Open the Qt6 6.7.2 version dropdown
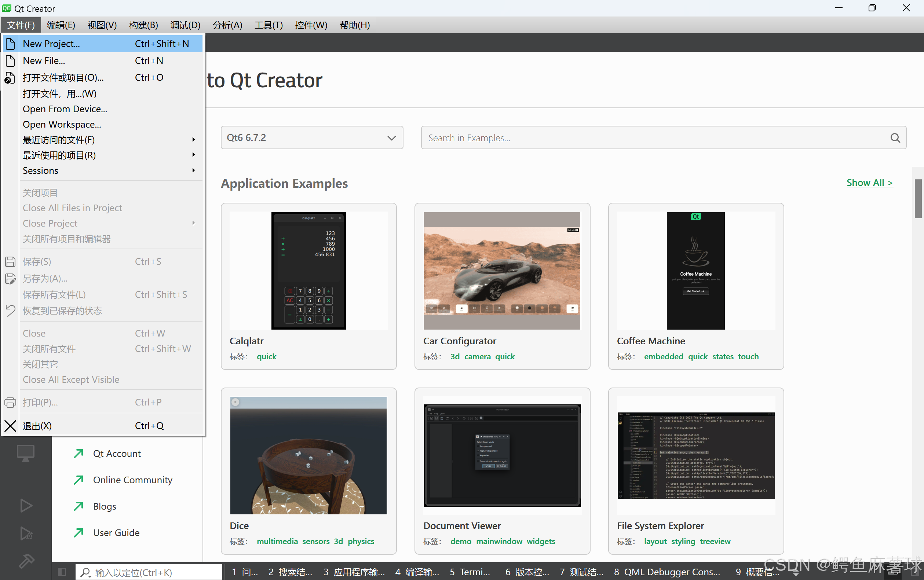The height and width of the screenshot is (580, 924). coord(311,137)
